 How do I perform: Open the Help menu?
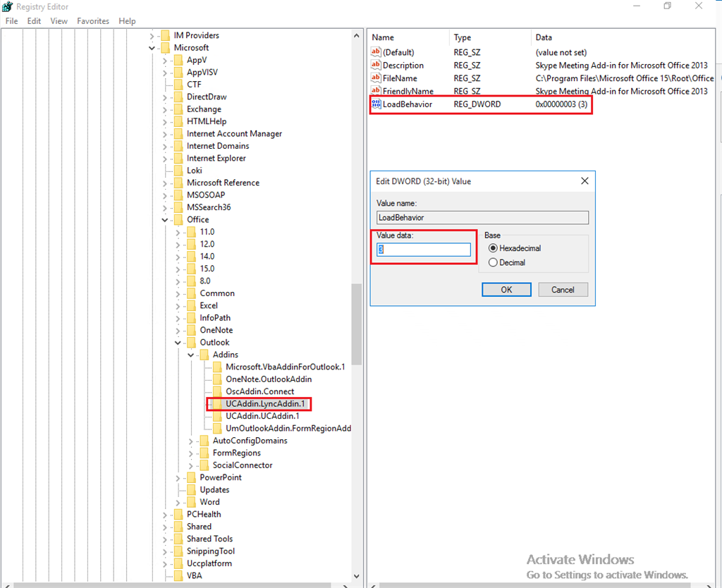click(x=127, y=21)
